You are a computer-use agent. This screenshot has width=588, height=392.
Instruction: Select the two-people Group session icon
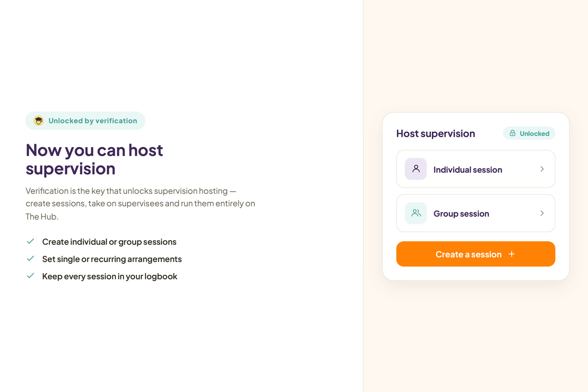pyautogui.click(x=416, y=213)
